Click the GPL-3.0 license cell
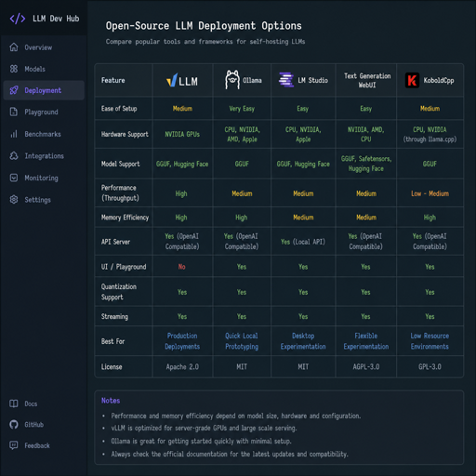Viewport: 476px width, 476px height. (x=430, y=367)
